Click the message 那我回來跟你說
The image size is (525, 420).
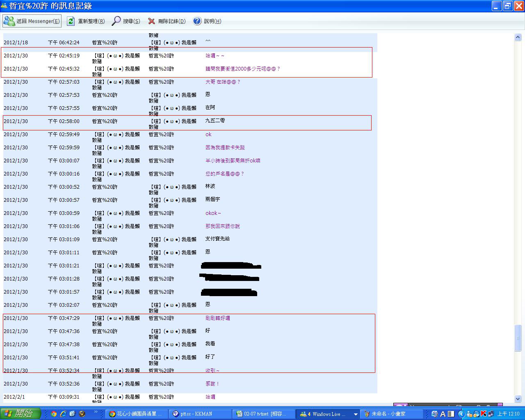click(x=223, y=226)
